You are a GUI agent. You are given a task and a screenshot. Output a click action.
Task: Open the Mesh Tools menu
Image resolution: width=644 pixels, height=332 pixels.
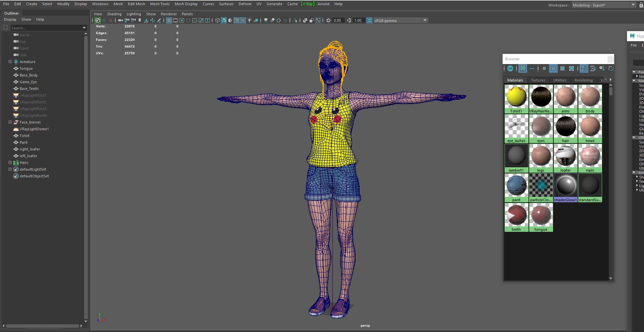(x=160, y=4)
